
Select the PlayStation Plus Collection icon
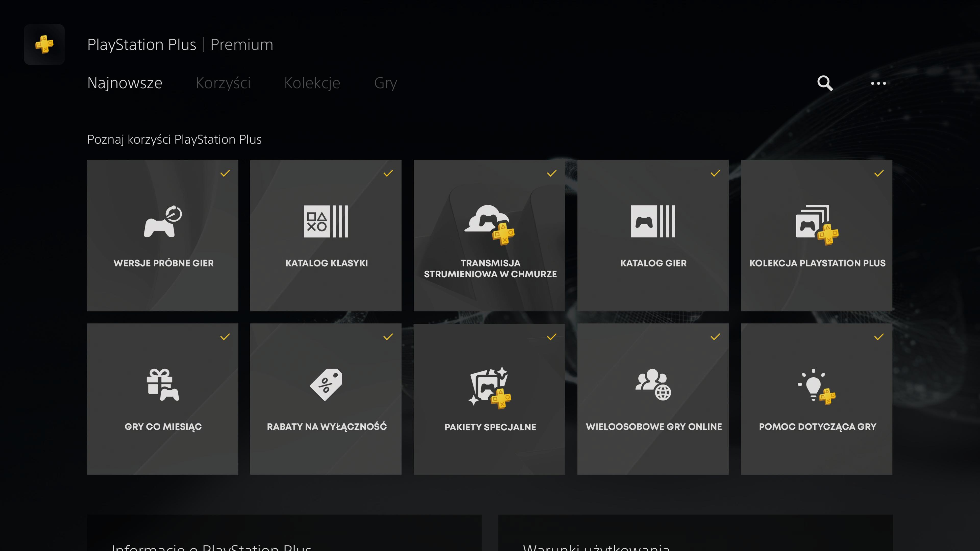pos(817,225)
